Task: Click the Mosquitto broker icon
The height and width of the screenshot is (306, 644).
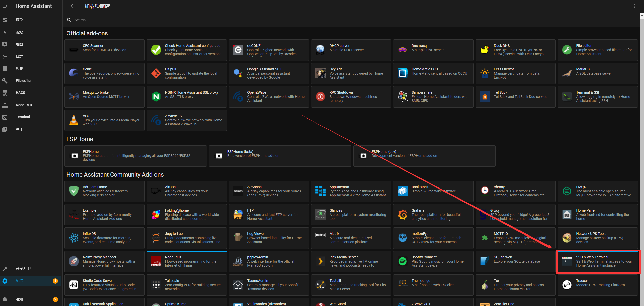Action: pos(74,97)
